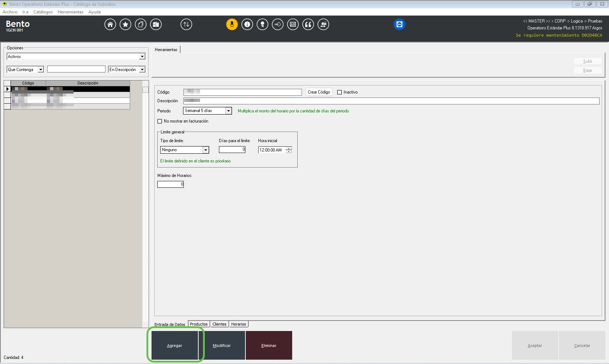Click the Días para el límite field
This screenshot has width=609, height=364.
(x=232, y=149)
